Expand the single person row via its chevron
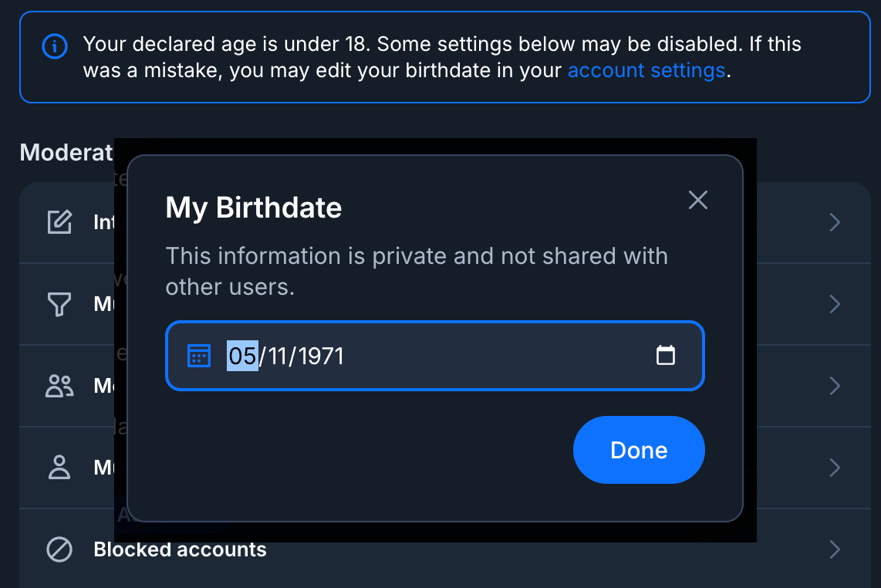This screenshot has height=588, width=881. 834,468
